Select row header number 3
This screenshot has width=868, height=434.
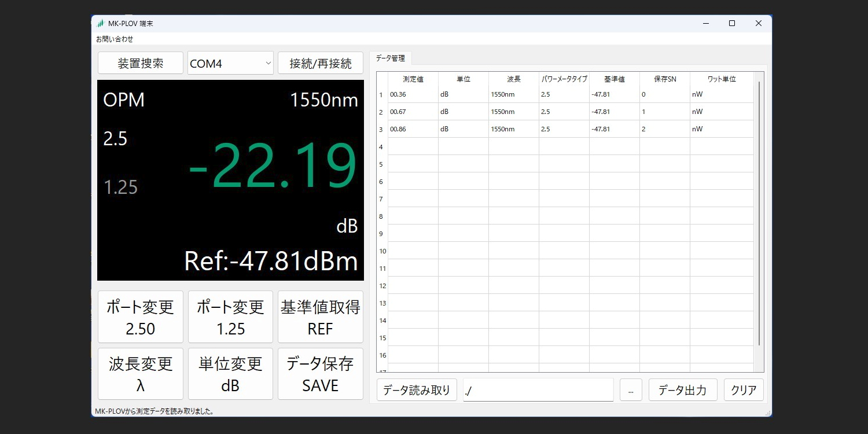pos(382,130)
